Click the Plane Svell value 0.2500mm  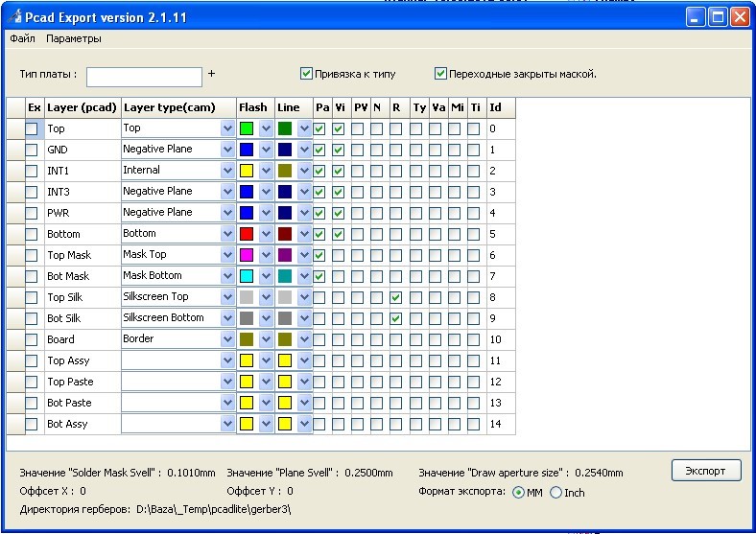(368, 473)
